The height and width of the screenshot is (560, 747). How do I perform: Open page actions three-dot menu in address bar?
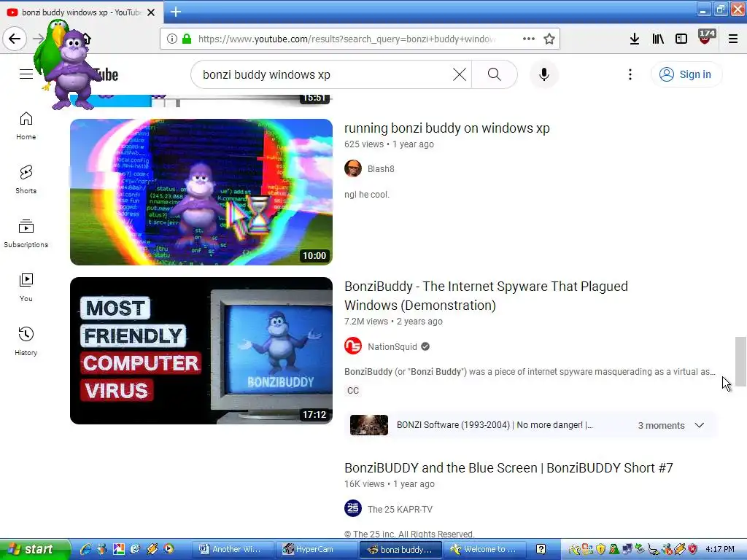coord(528,39)
